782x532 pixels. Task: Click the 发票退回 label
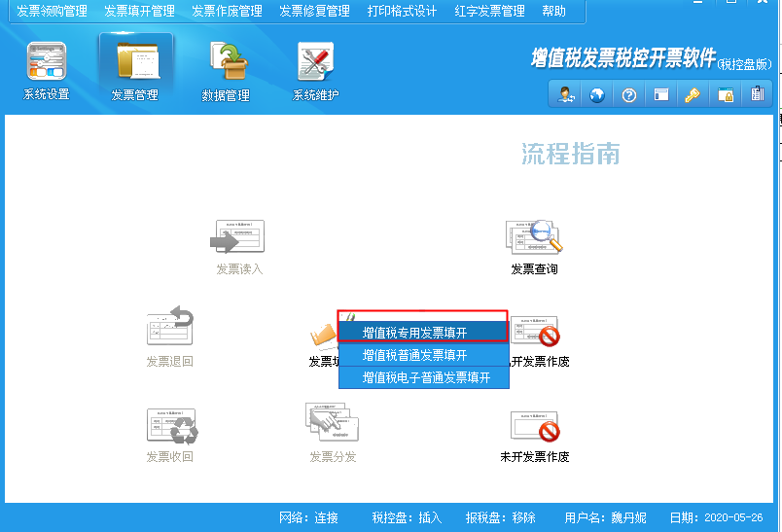pyautogui.click(x=169, y=361)
